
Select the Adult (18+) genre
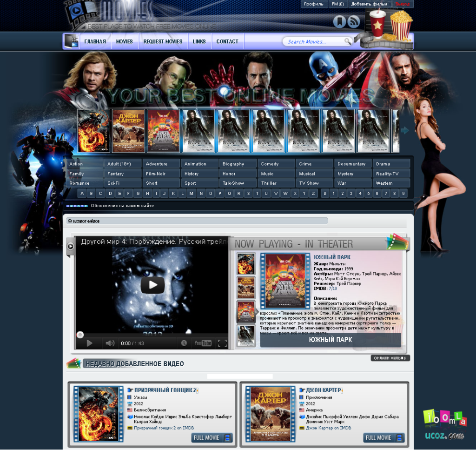tap(123, 164)
